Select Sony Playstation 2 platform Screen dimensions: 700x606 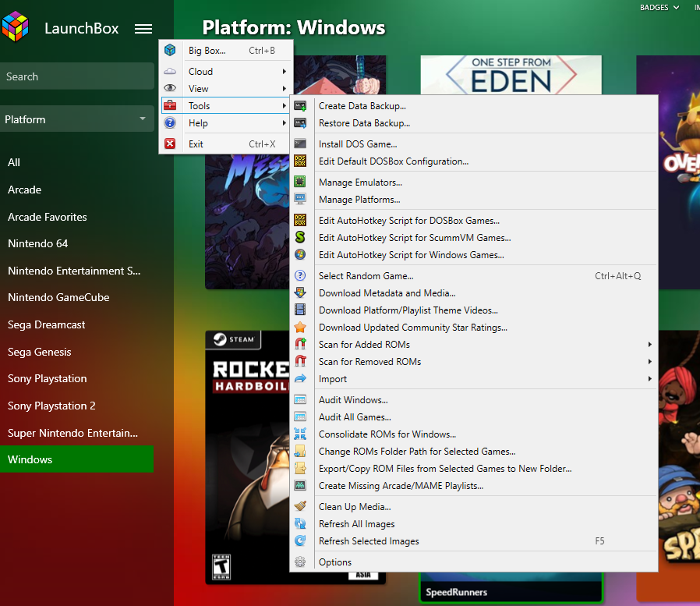click(77, 406)
